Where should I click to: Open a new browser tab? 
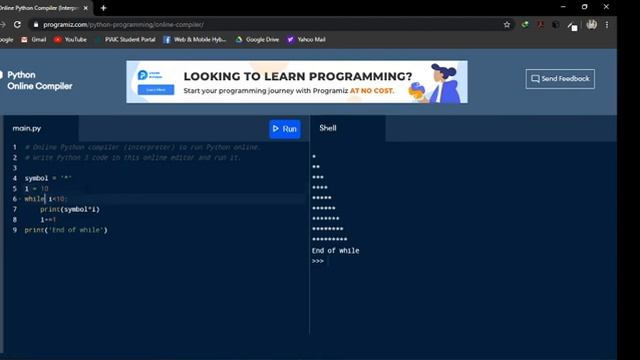coord(103,8)
